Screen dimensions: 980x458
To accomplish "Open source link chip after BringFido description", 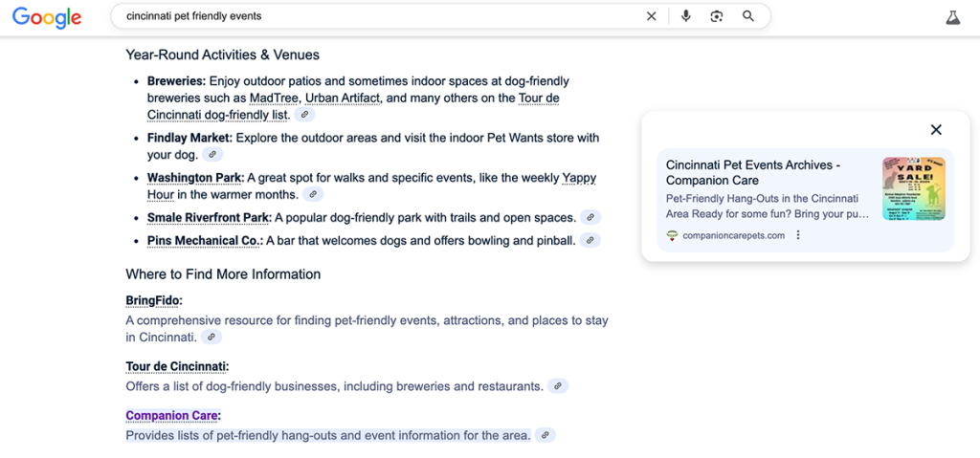I will pyautogui.click(x=212, y=337).
